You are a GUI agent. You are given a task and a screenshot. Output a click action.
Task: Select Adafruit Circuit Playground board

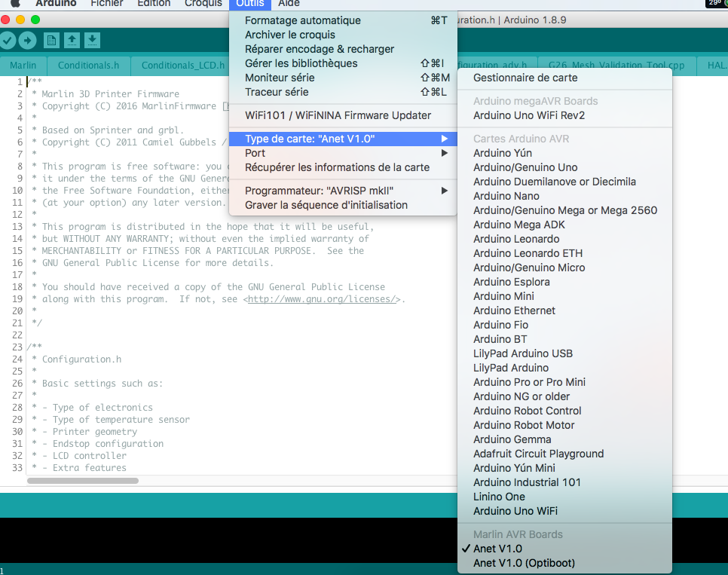[x=564, y=454]
